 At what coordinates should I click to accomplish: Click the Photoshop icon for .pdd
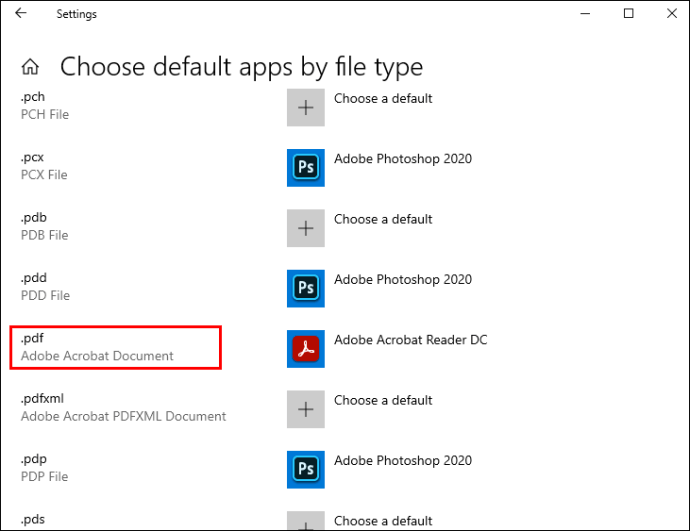tap(306, 288)
